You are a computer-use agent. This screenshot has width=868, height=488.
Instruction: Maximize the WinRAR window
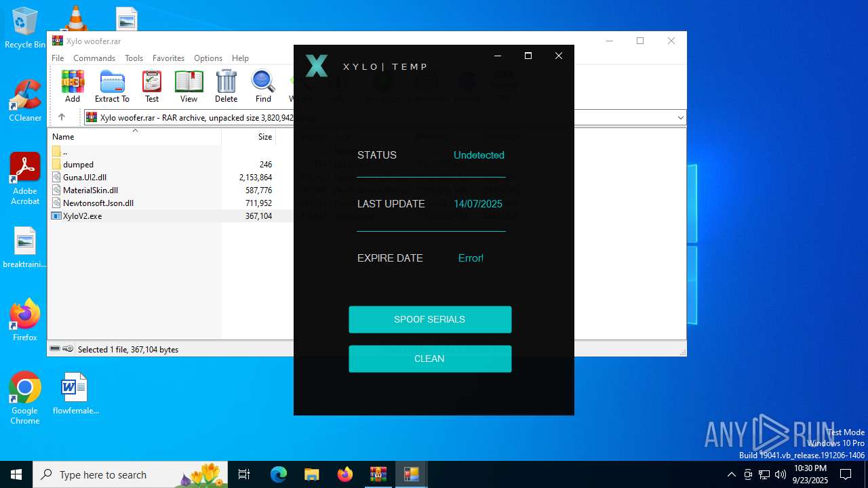639,41
